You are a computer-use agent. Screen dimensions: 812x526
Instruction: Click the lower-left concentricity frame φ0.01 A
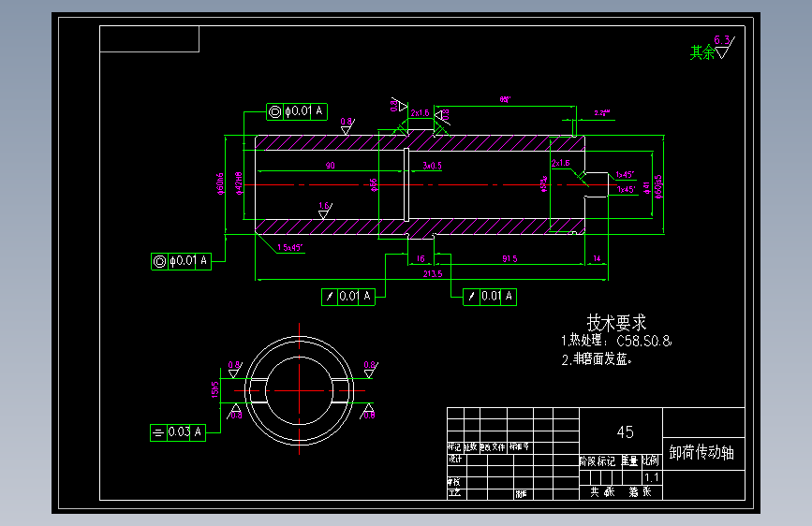[x=182, y=261]
